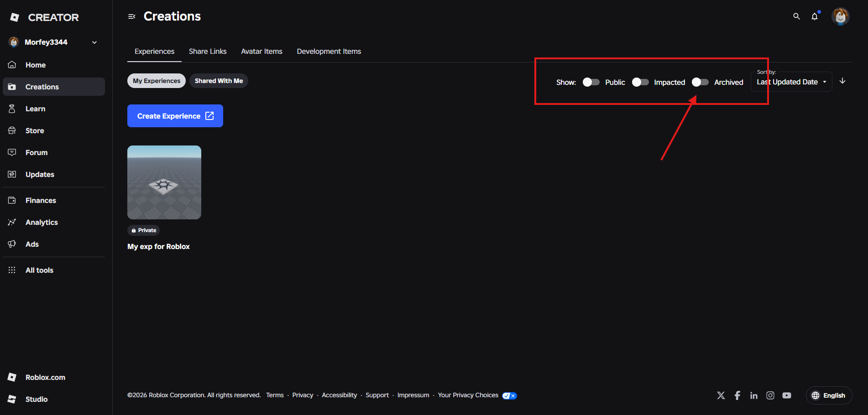
Task: Open Store in the sidebar
Action: point(54,130)
